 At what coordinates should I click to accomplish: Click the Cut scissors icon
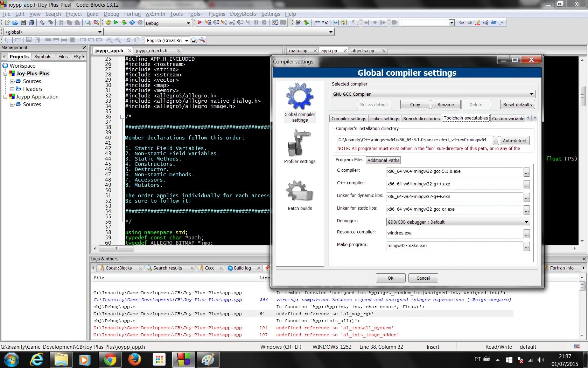[61, 23]
